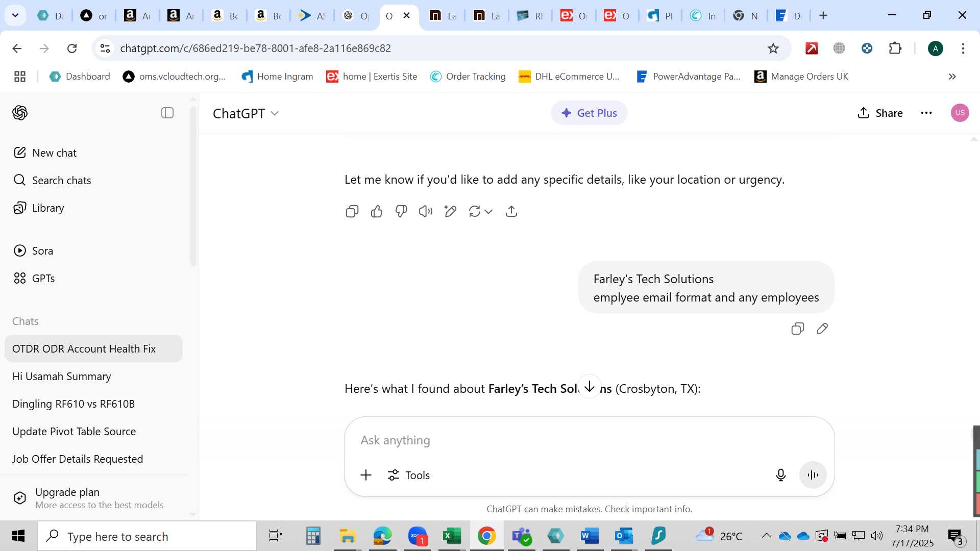Reload the page in the browser

72,48
